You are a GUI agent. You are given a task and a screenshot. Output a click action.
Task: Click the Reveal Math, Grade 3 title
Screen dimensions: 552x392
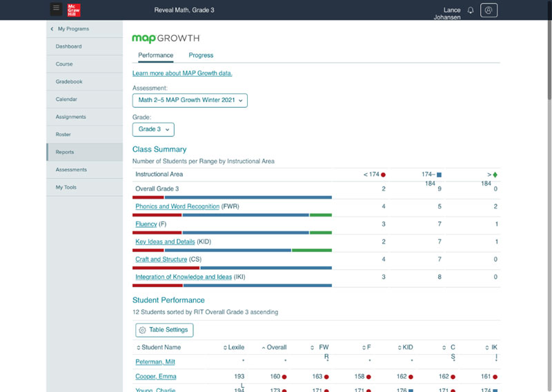click(x=184, y=10)
